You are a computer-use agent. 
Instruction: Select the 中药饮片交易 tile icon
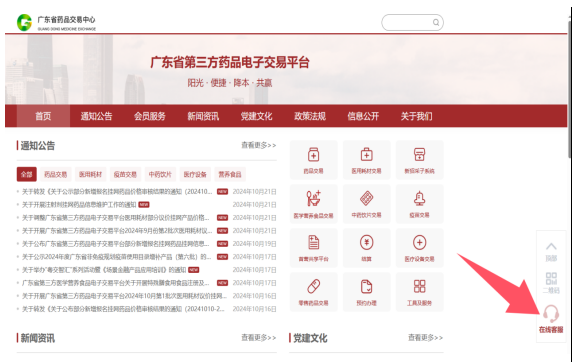coord(366,199)
